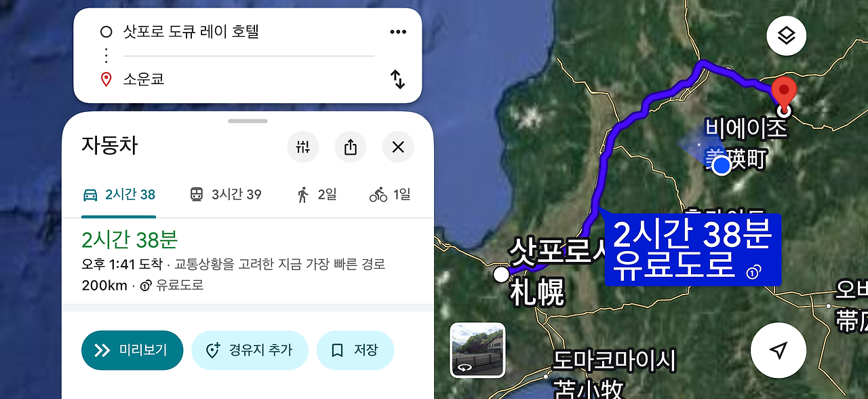Swap origin and destination arrows

click(398, 79)
